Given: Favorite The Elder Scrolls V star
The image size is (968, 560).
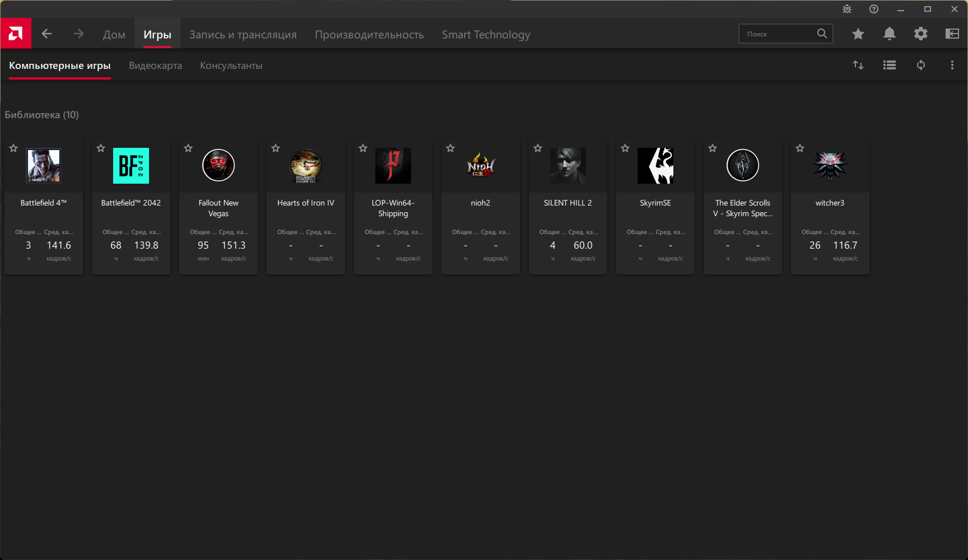Looking at the screenshot, I should coord(713,148).
